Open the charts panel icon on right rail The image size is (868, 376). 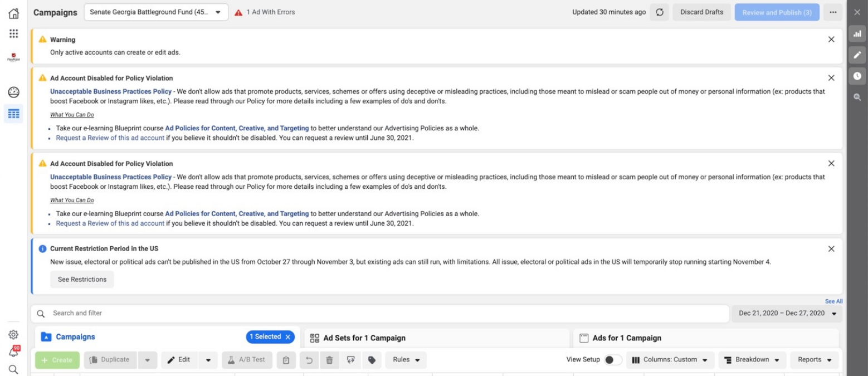pos(857,34)
